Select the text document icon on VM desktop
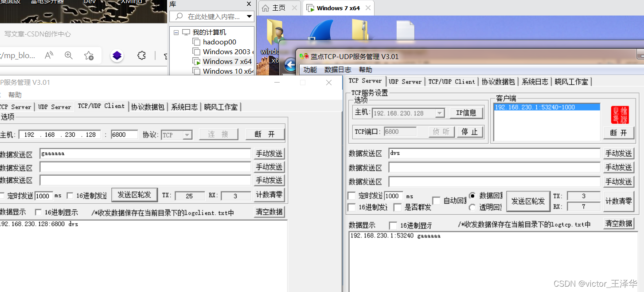Screen dimensions: 644x292 [x=405, y=31]
